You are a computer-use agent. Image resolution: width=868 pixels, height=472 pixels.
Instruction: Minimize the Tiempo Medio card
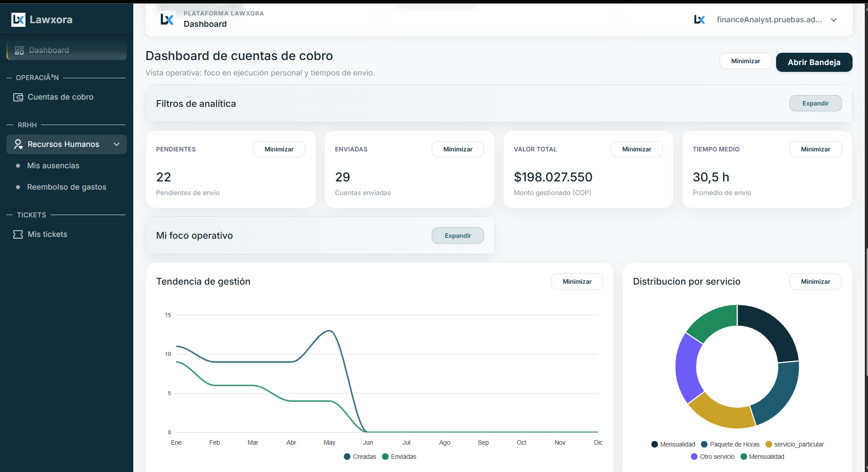tap(815, 149)
